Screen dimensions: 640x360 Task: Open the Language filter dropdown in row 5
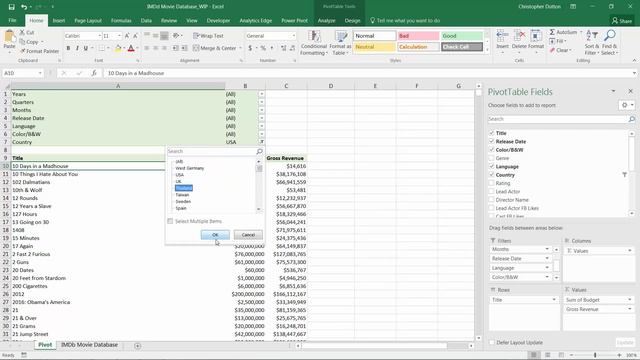tap(262, 126)
